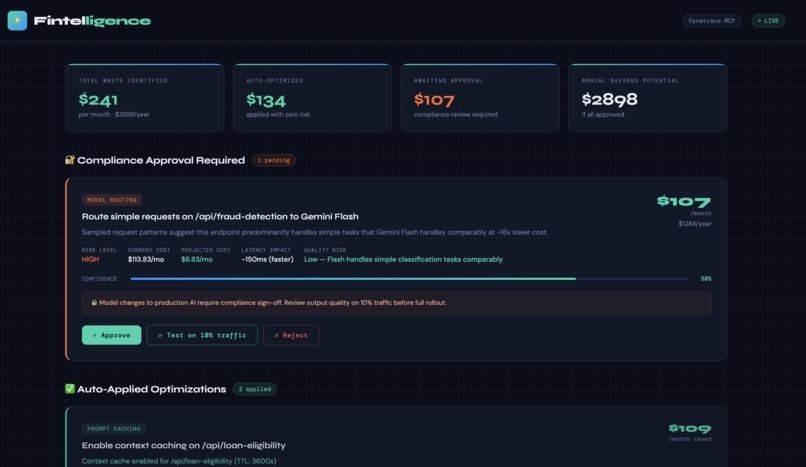The height and width of the screenshot is (467, 806).
Task: Click the 'Route simple requests on /api/fraud-detection' title
Action: click(220, 216)
